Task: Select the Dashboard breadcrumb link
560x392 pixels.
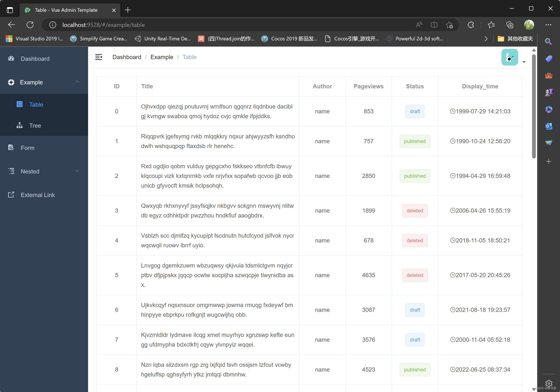Action: (x=126, y=57)
